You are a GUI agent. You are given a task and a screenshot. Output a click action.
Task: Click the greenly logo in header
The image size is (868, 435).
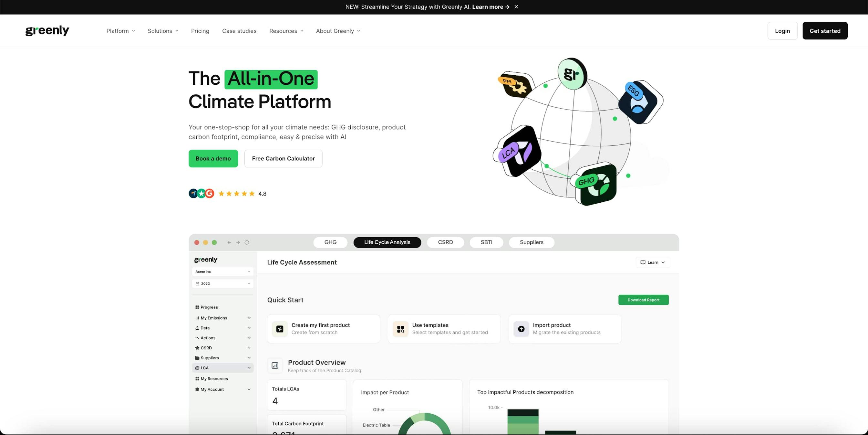[47, 31]
